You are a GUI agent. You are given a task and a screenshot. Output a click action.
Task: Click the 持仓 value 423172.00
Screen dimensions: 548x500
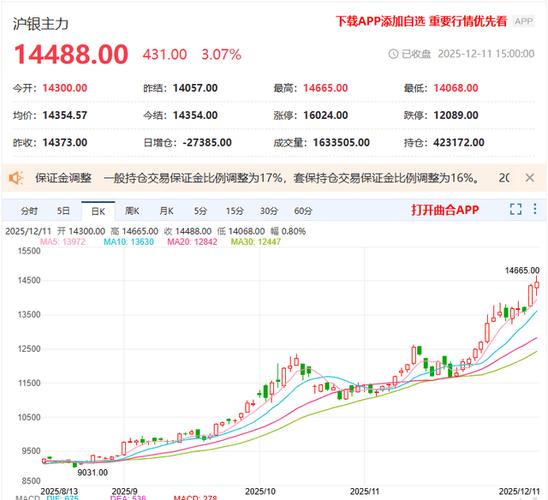[x=459, y=143]
